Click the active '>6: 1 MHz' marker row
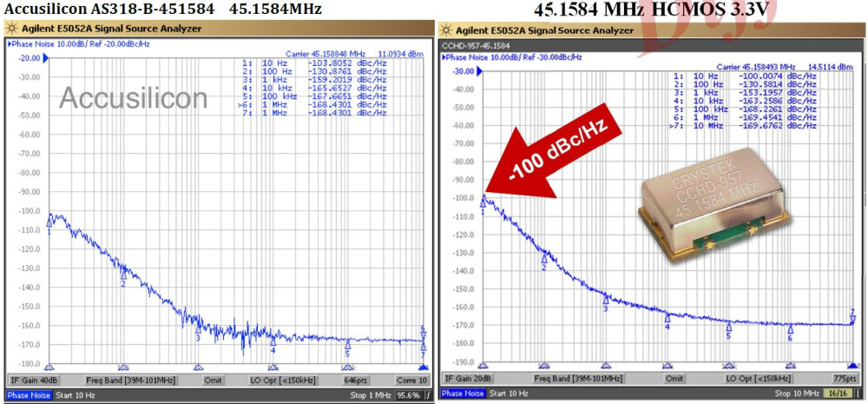Image resolution: width=868 pixels, height=404 pixels. [312, 104]
